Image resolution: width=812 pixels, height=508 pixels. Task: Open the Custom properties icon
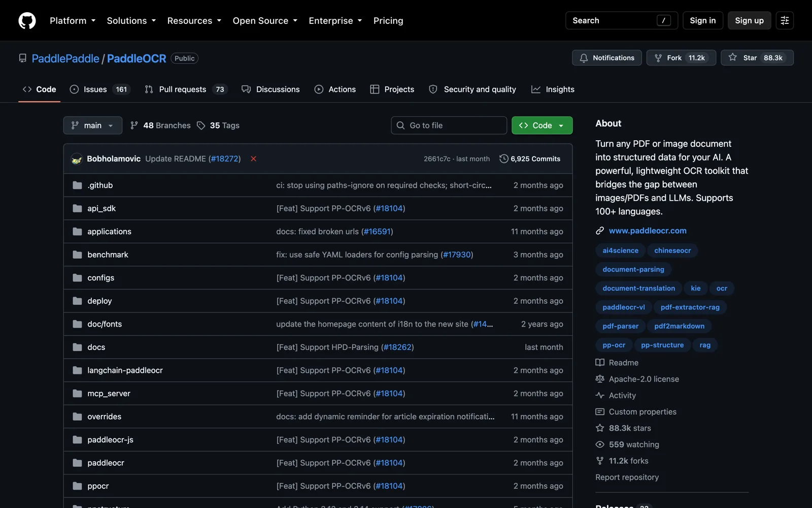(600, 411)
